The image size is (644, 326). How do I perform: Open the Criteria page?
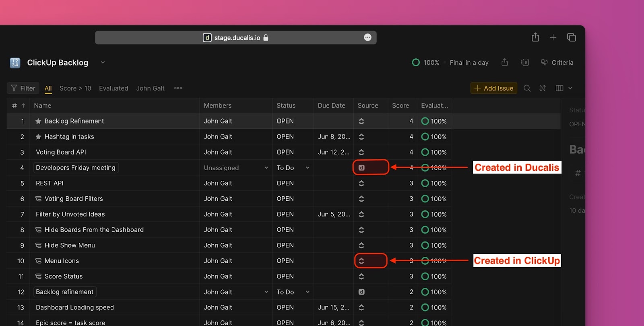[x=557, y=62]
